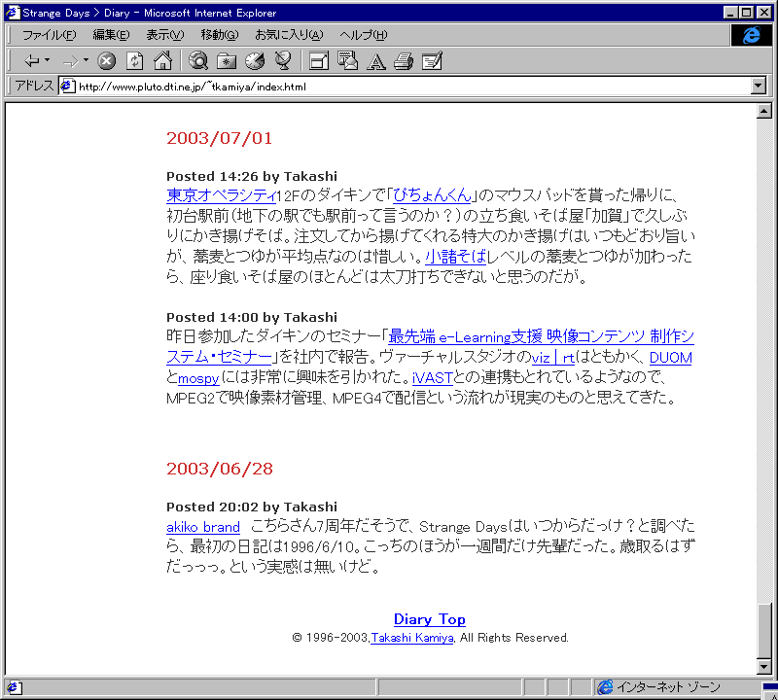Click the Channels satellite dish icon
The width and height of the screenshot is (778, 700).
pyautogui.click(x=283, y=61)
